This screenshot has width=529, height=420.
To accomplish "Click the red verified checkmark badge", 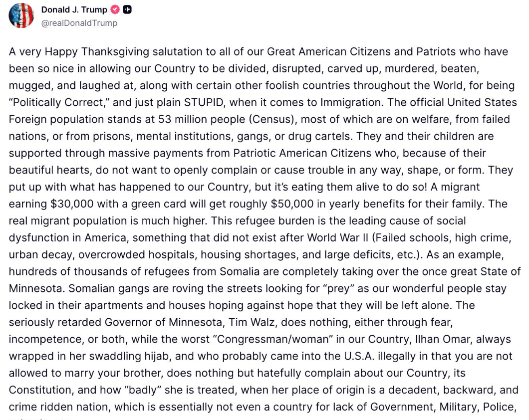I will tap(115, 10).
